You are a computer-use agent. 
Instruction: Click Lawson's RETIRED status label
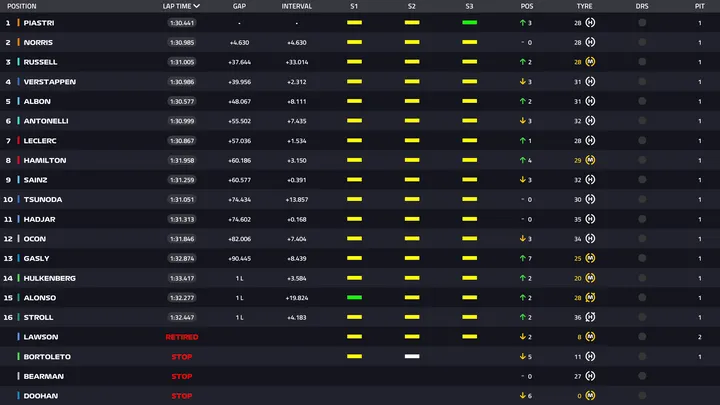click(182, 337)
